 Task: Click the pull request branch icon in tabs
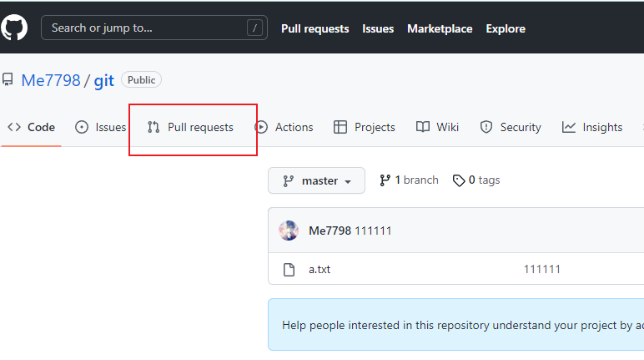[153, 127]
